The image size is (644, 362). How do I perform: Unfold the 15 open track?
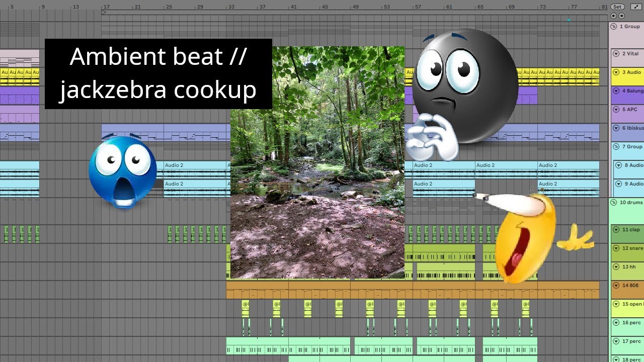(x=616, y=304)
